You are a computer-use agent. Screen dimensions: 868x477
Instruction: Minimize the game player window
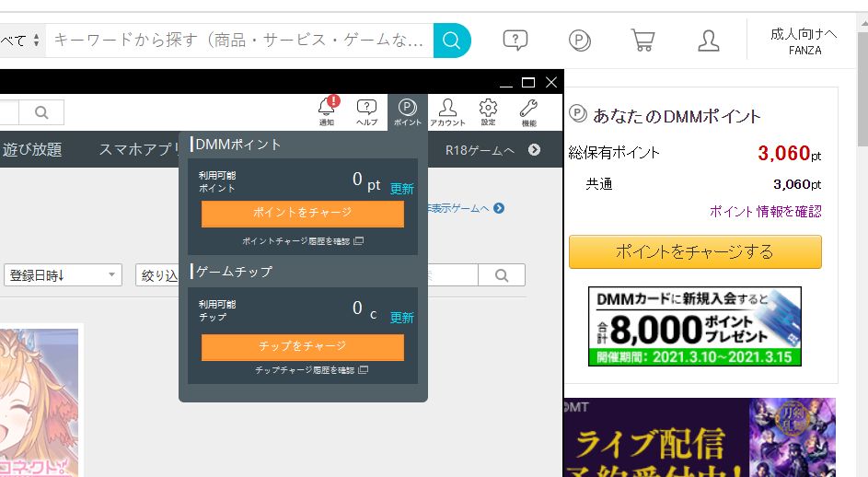[506, 83]
